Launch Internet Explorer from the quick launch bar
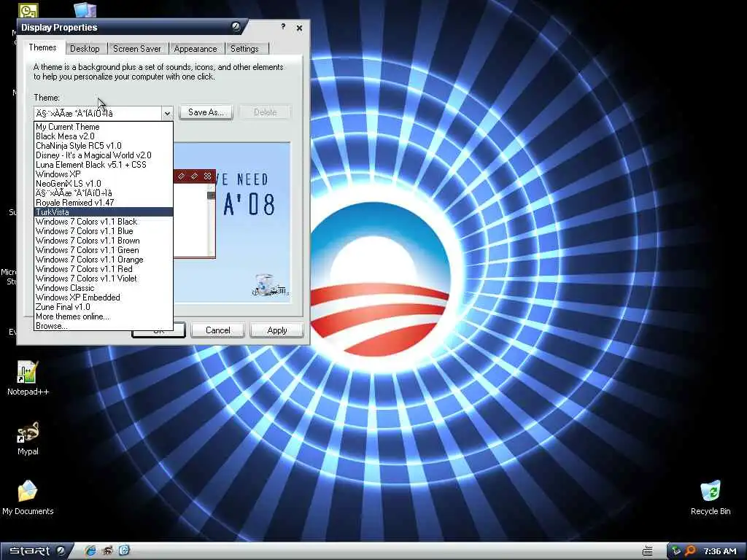 (x=90, y=551)
